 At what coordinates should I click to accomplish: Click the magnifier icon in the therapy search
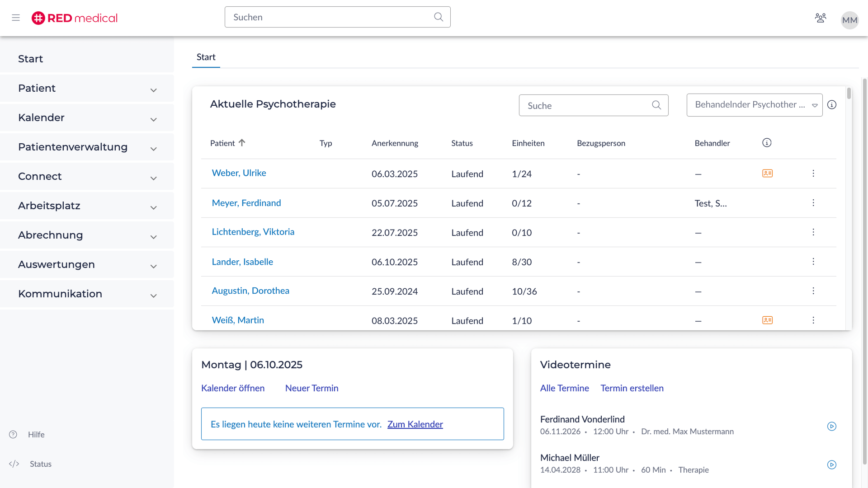pyautogui.click(x=656, y=105)
